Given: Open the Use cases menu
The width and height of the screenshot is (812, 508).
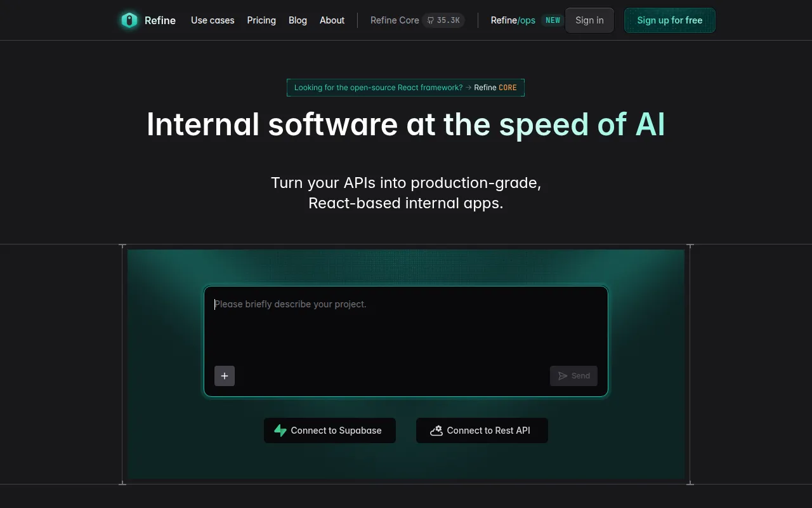Looking at the screenshot, I should coord(213,20).
